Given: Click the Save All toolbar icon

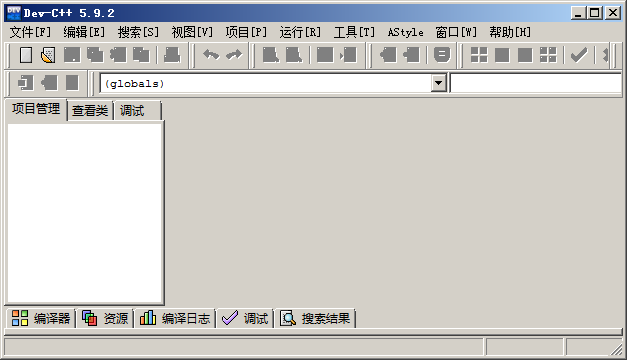Looking at the screenshot, I should coord(95,55).
